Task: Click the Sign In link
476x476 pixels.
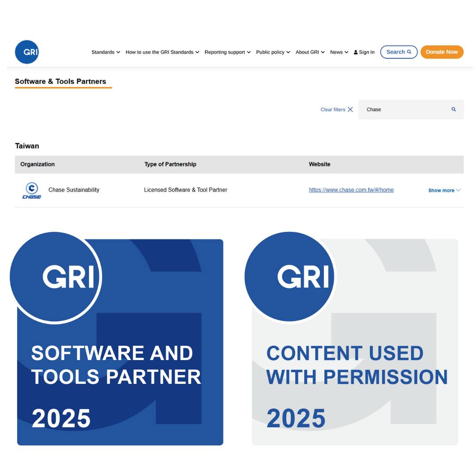Action: pos(364,52)
